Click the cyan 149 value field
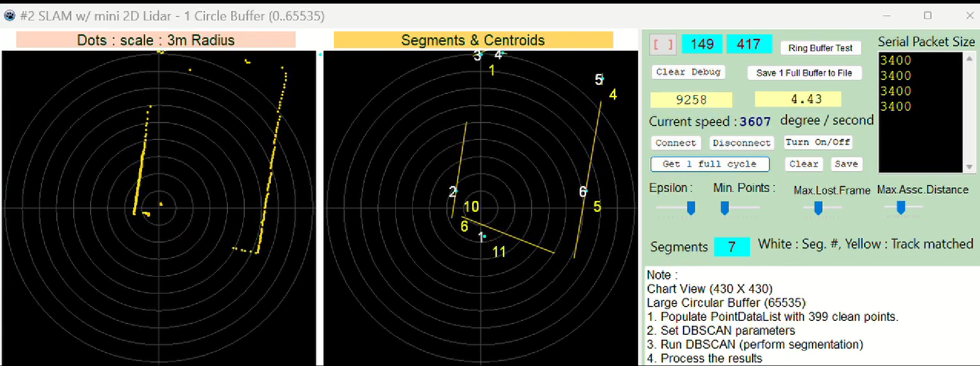Image resolution: width=980 pixels, height=366 pixels. tap(702, 44)
